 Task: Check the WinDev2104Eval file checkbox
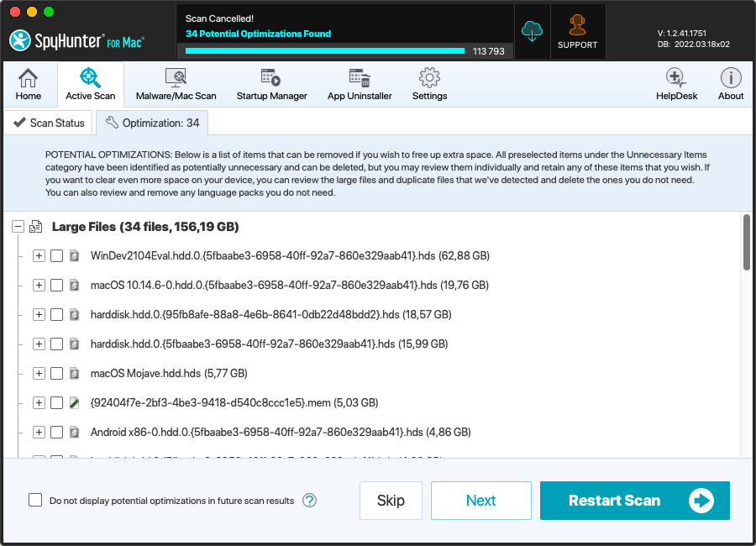(x=56, y=256)
